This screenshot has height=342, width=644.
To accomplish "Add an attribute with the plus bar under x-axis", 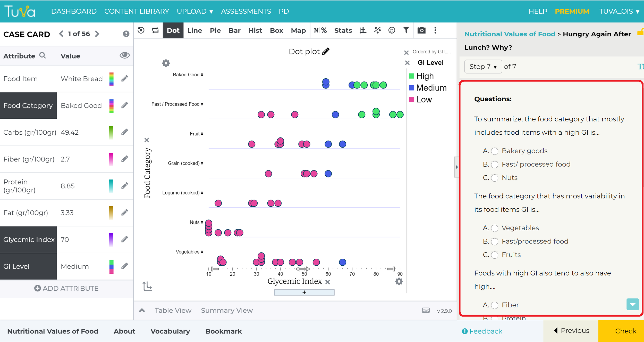I will [304, 292].
